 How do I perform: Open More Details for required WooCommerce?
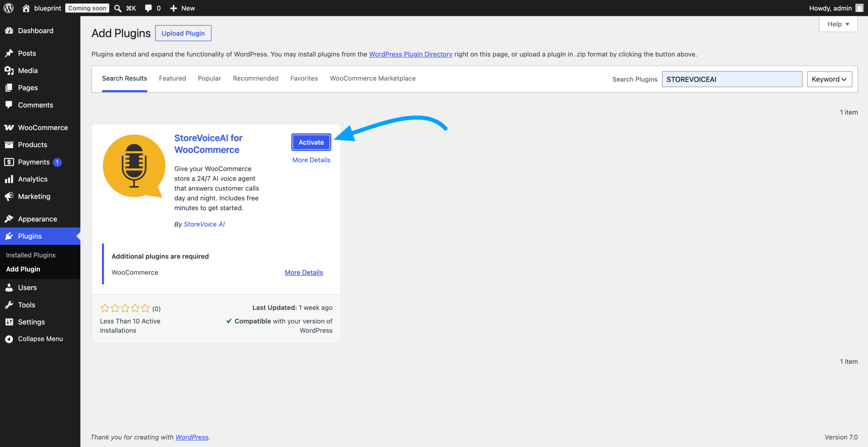pyautogui.click(x=304, y=272)
